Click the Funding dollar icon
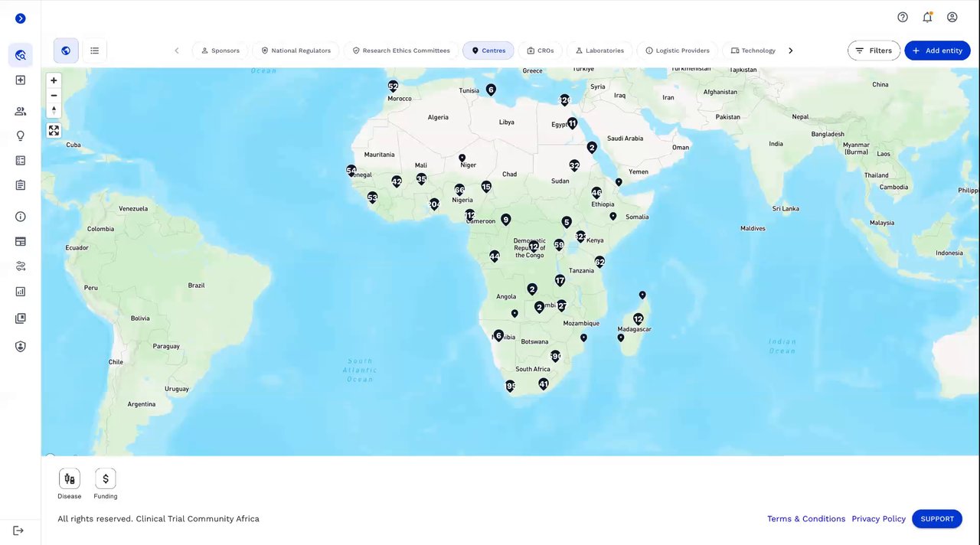This screenshot has height=545, width=980. tap(106, 478)
